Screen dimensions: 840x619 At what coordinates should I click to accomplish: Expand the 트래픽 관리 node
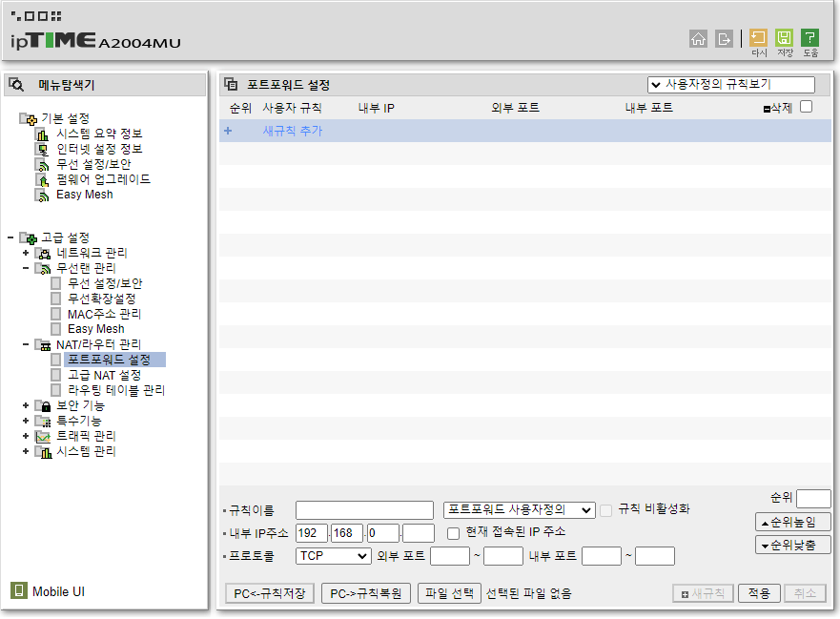click(x=25, y=436)
